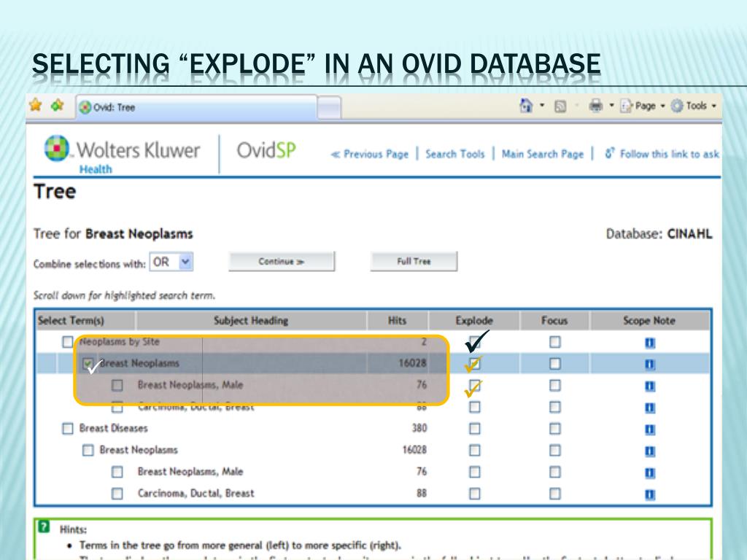This screenshot has width=747, height=560.
Task: Open scope note for Breast Diseases
Action: tap(650, 429)
